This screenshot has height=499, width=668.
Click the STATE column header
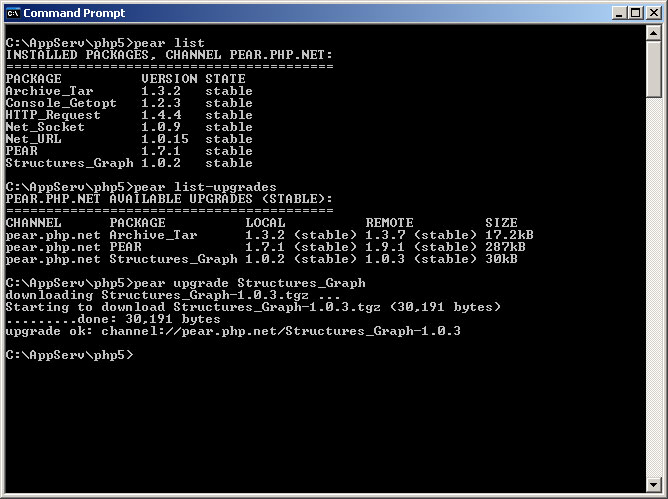pos(225,79)
